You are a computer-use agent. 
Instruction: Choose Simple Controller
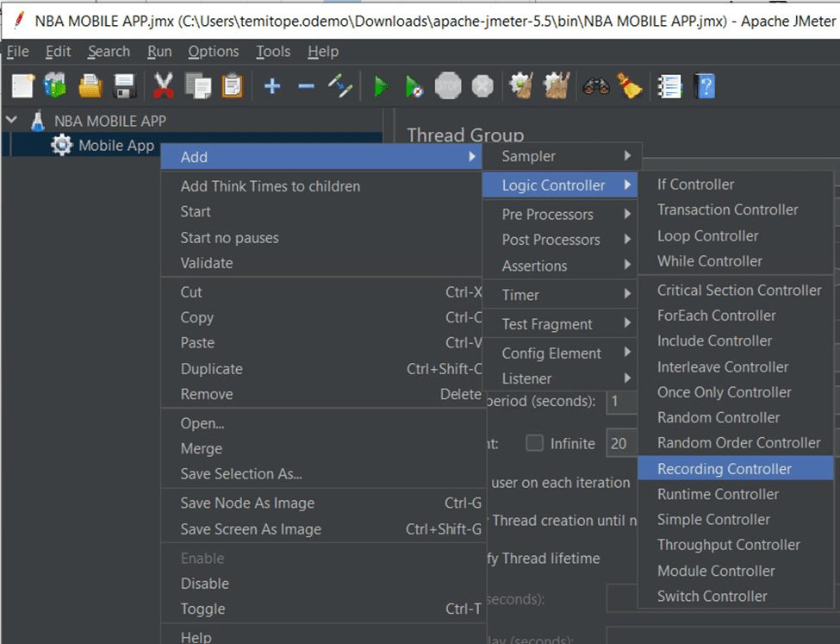pyautogui.click(x=736, y=520)
